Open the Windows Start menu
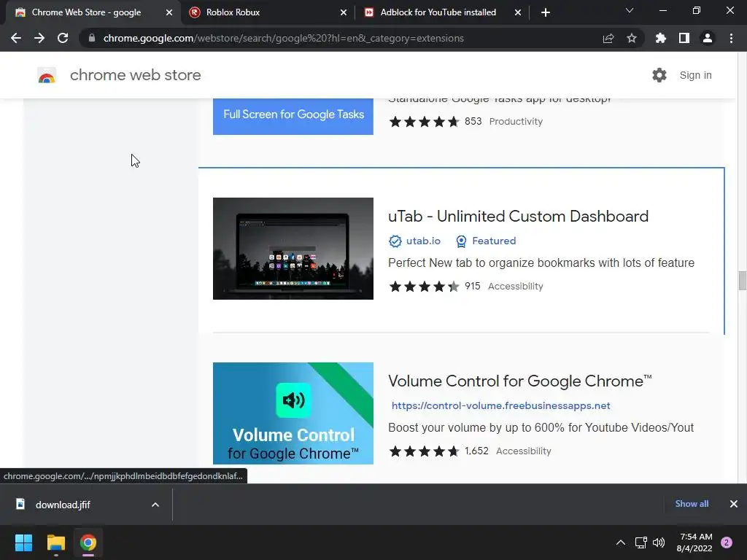This screenshot has width=747, height=560. (x=23, y=542)
